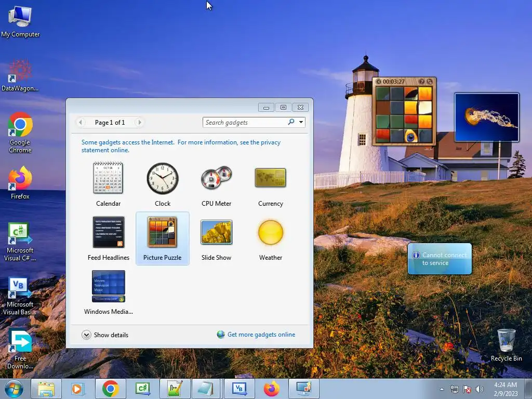Click the jellyfish Slide Show gadget

(486, 117)
